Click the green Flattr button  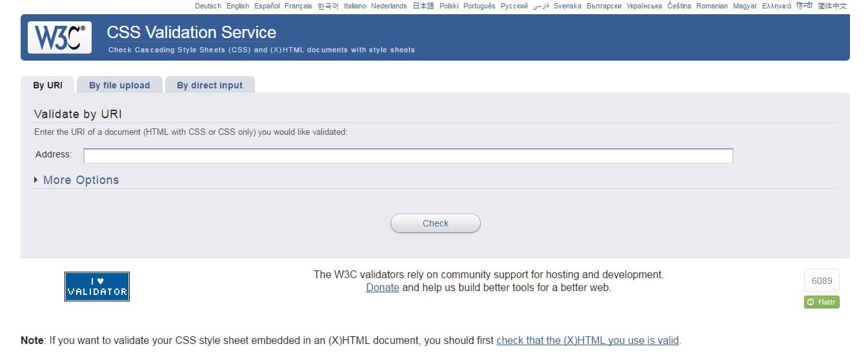tap(822, 302)
